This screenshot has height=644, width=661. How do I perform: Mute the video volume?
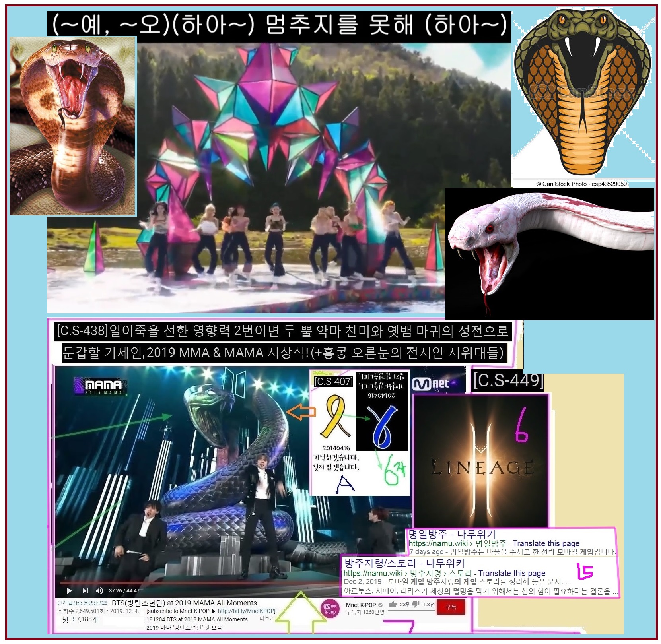tap(99, 590)
